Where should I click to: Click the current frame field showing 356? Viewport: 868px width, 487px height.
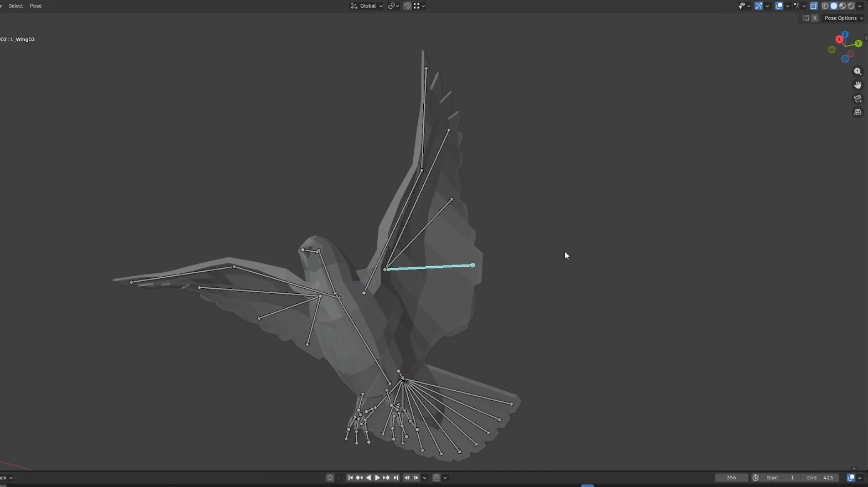(x=731, y=478)
